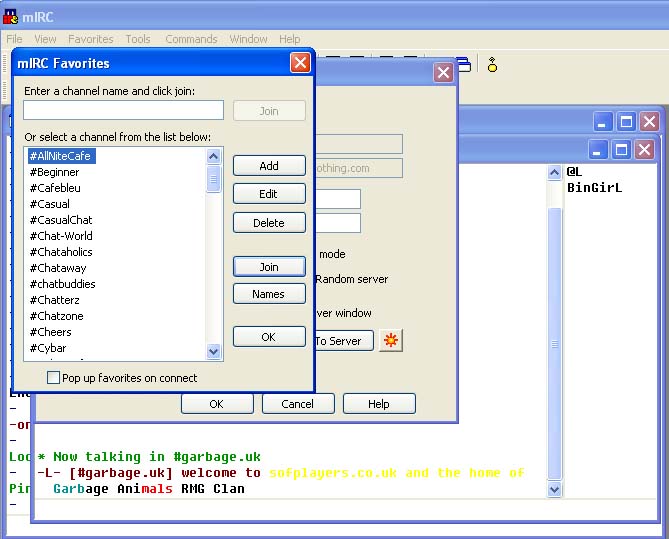Click Help in the options dialog
This screenshot has height=539, width=669.
click(x=379, y=404)
